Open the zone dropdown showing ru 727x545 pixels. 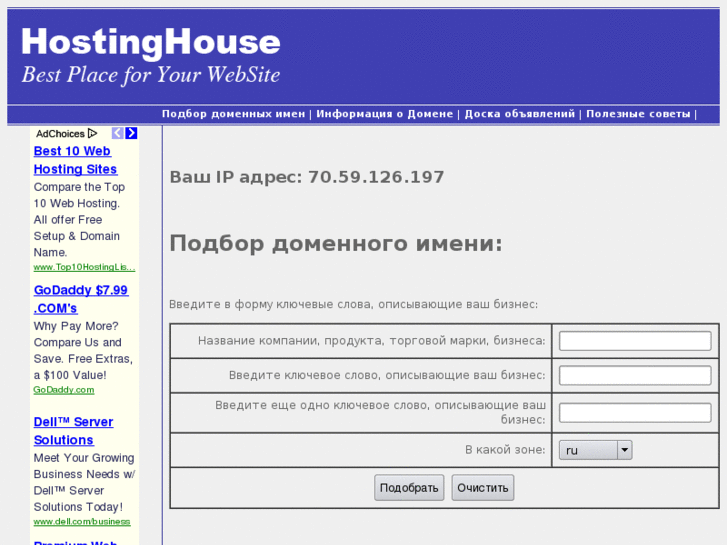point(595,450)
